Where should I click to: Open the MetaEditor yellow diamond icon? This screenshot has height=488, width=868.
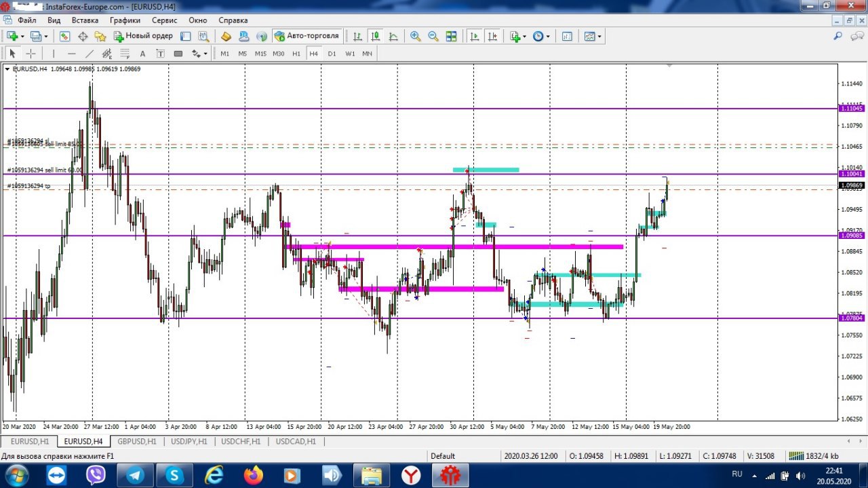pos(226,36)
